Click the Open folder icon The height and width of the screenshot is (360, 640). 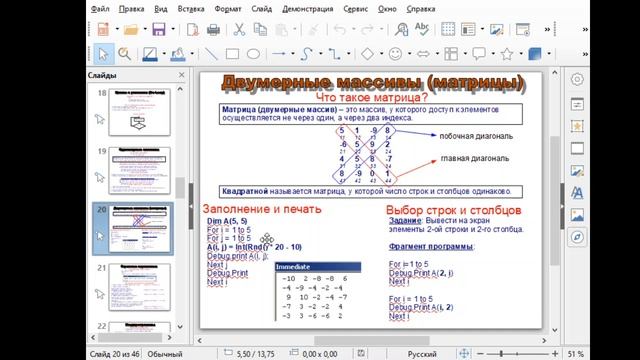pos(131,29)
